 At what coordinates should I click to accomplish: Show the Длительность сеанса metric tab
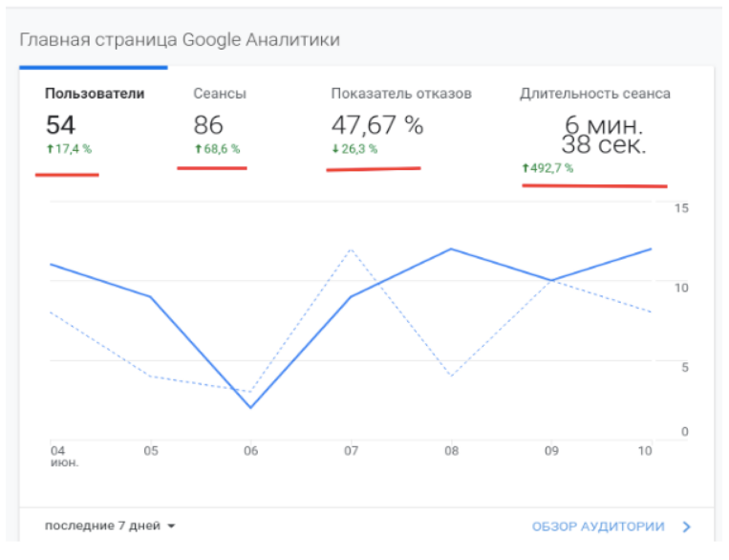(x=594, y=94)
